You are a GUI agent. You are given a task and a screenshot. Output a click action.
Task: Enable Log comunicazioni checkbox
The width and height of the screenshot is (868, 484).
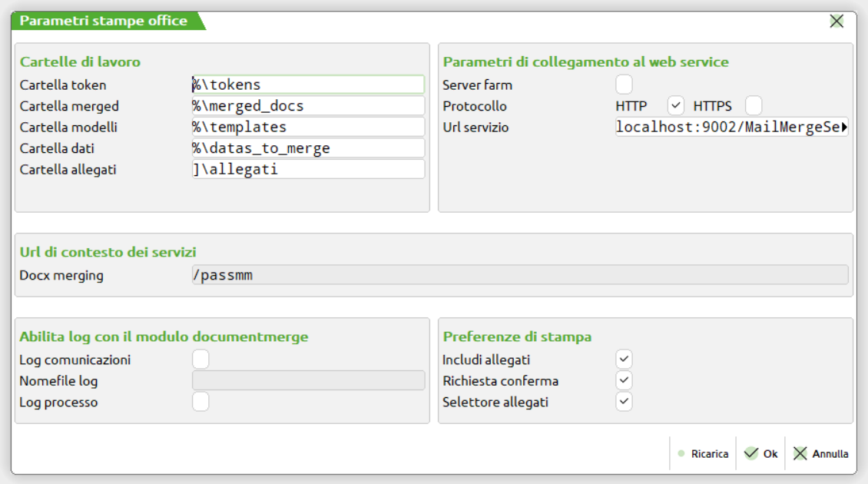click(x=200, y=360)
